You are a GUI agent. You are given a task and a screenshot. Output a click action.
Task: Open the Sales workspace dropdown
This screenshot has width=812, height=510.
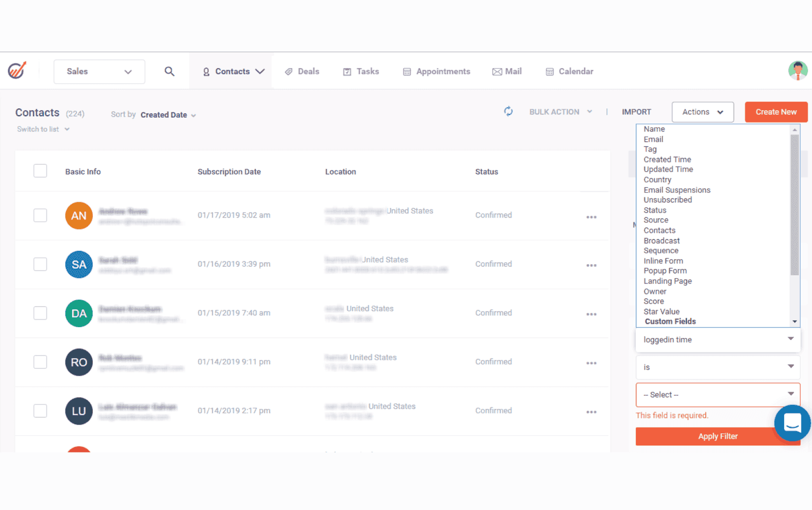99,71
